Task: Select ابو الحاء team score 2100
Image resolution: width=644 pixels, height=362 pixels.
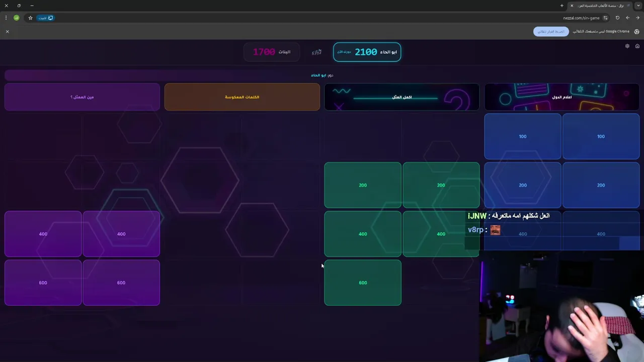Action: point(367,52)
